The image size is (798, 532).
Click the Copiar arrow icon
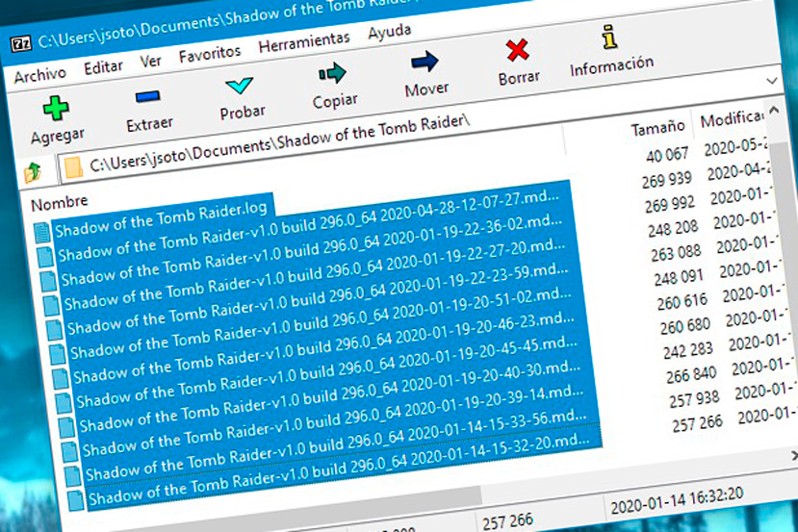pyautogui.click(x=332, y=73)
